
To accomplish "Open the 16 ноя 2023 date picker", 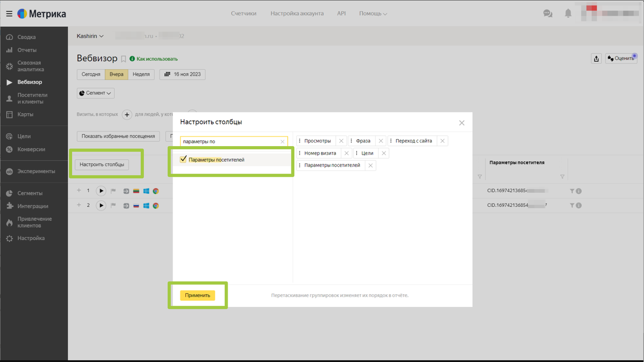I will (x=182, y=74).
